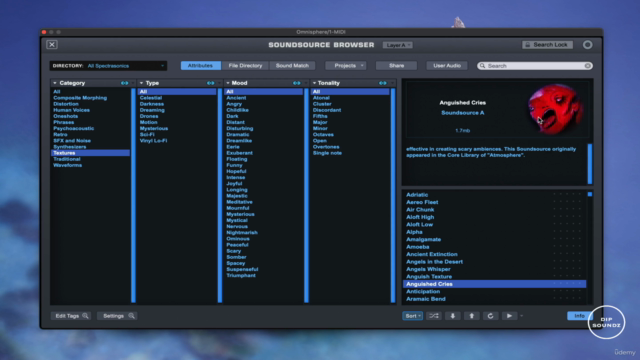Select the Anguished Cries soundsource
The image size is (640, 360).
(x=494, y=284)
